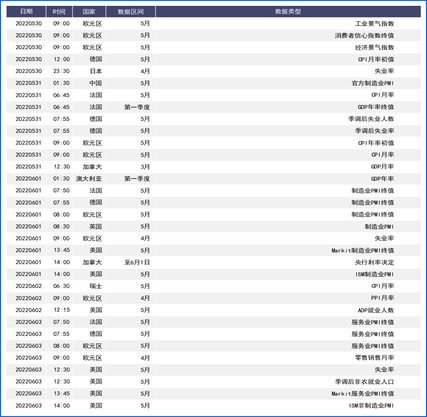The image size is (427, 417).
Task: Click the 数据区间 column header
Action: tap(131, 12)
